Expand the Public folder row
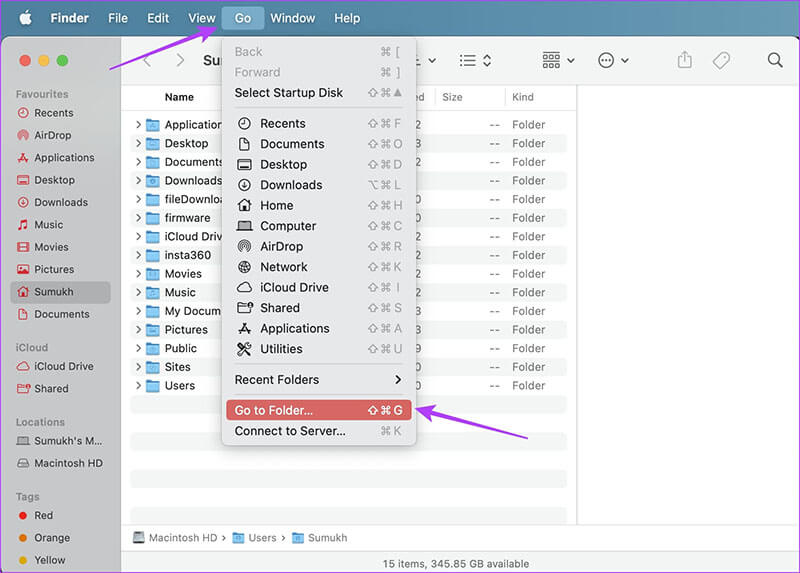The height and width of the screenshot is (573, 800). point(138,348)
